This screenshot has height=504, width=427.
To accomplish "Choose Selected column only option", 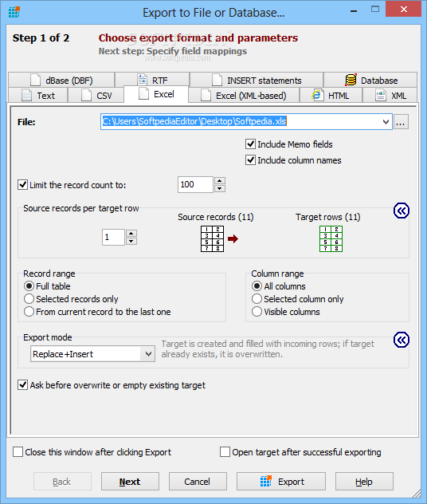I will 298,299.
